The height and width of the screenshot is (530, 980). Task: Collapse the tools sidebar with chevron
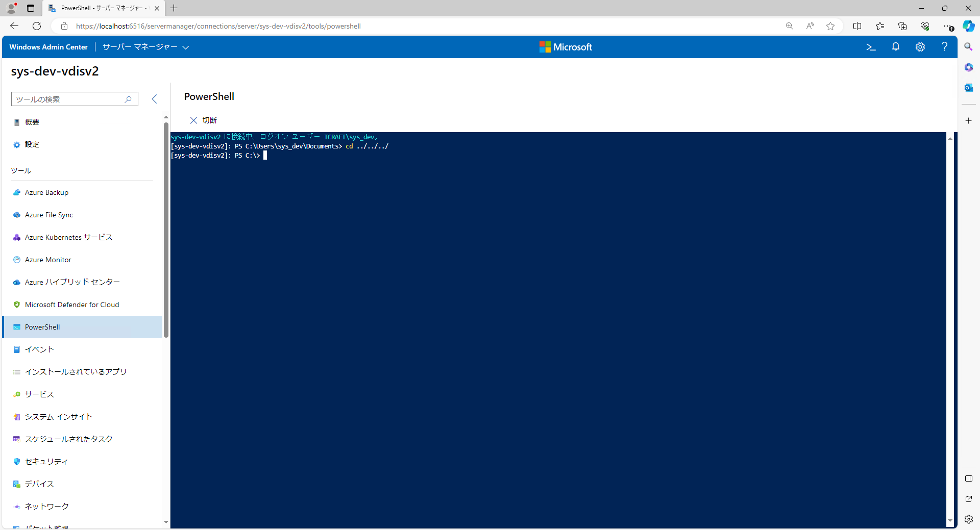pyautogui.click(x=154, y=99)
